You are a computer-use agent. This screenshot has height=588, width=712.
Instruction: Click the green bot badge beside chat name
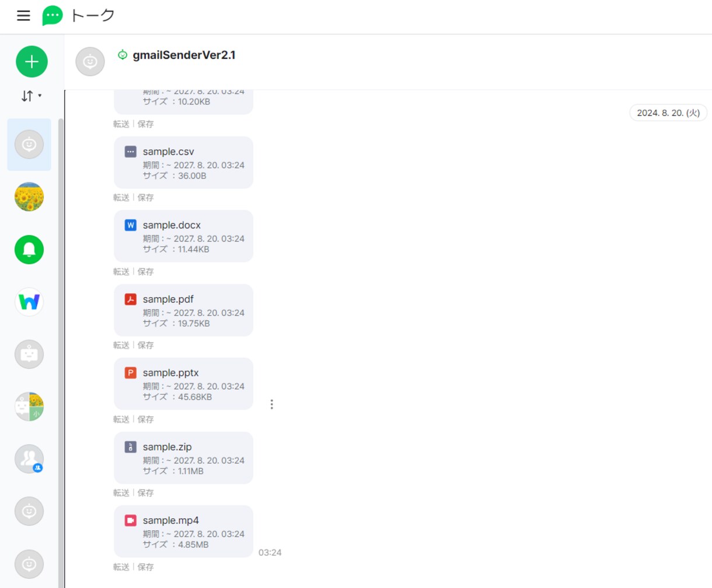click(x=123, y=55)
